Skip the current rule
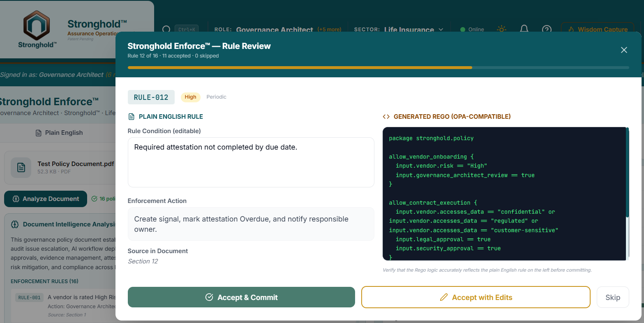 click(612, 297)
